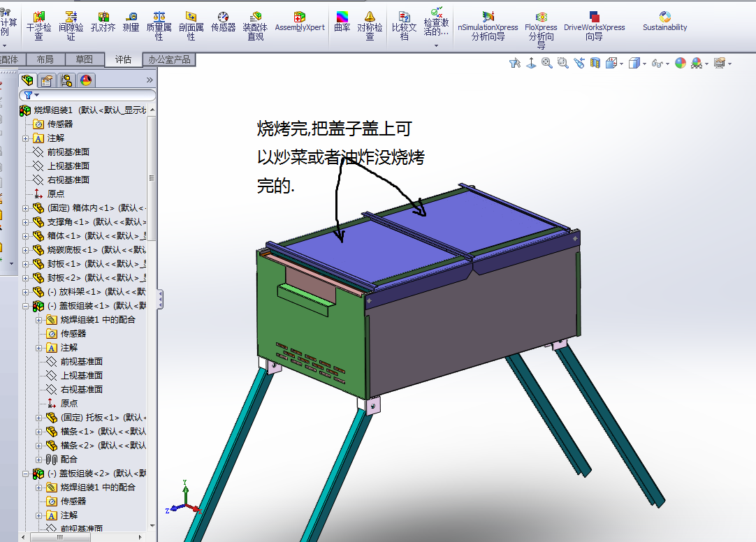Image resolution: width=756 pixels, height=542 pixels.
Task: Launch AssemblyXpert
Action: click(300, 22)
